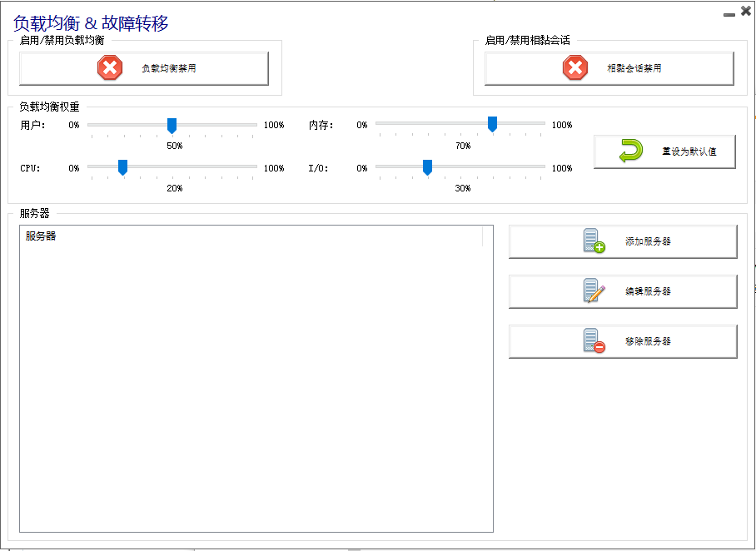The width and height of the screenshot is (756, 551).
Task: Click the 内存 weight slider handle at 70%
Action: pos(492,125)
